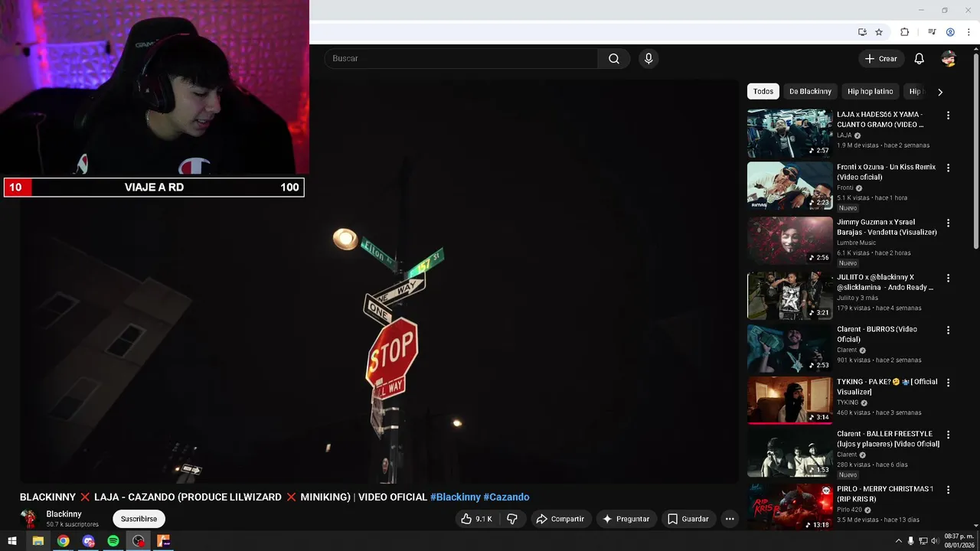Screen dimensions: 980x551
Task: Open options menu for MERRY CHRISTMAS 1 video
Action: (948, 489)
